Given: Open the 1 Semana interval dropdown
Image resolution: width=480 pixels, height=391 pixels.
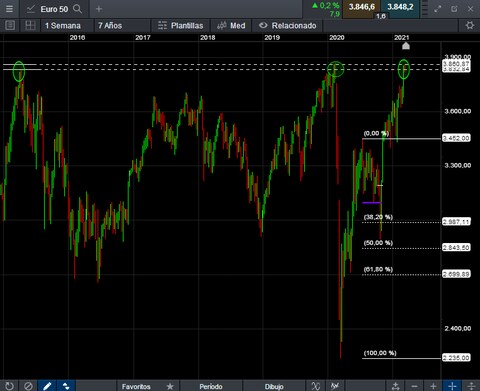Looking at the screenshot, I should [63, 26].
